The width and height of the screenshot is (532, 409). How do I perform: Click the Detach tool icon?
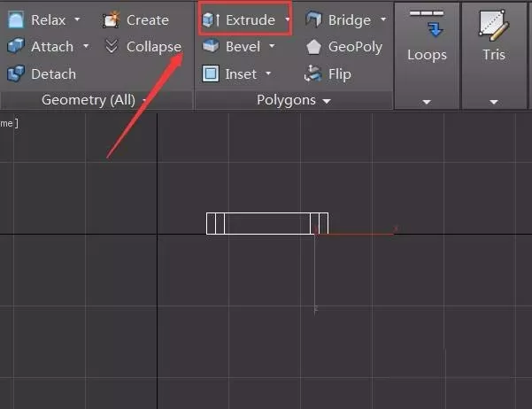[16, 73]
